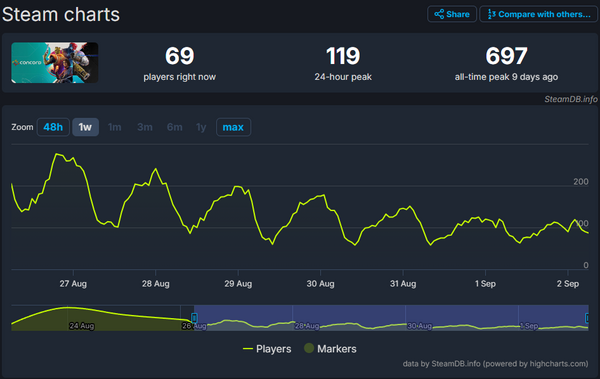The width and height of the screenshot is (600, 379).
Task: Click the 29 Aug axis label
Action: coord(238,284)
